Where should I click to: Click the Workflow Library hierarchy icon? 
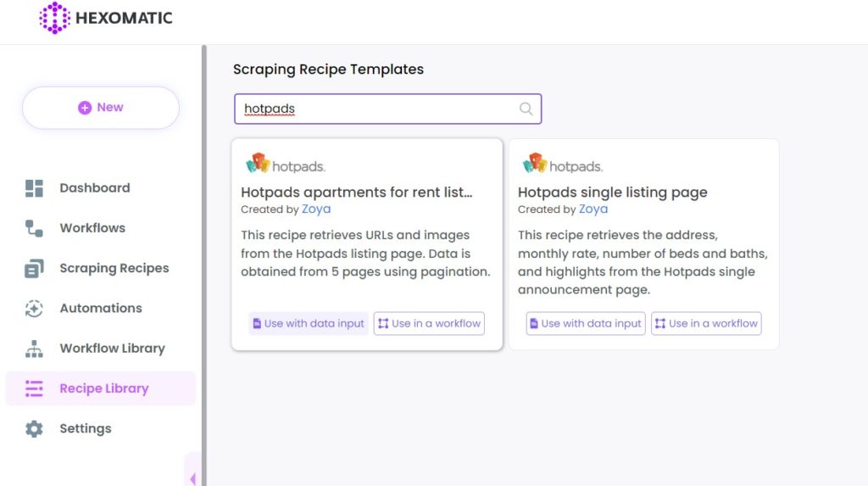[34, 349]
